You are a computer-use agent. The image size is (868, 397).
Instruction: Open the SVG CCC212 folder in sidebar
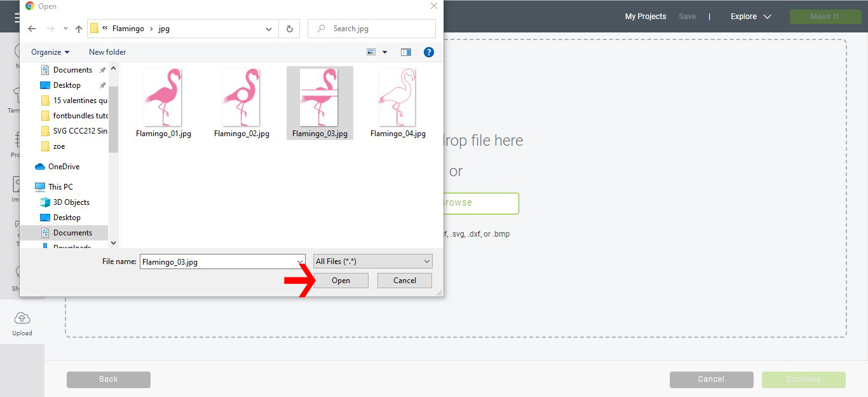(73, 131)
